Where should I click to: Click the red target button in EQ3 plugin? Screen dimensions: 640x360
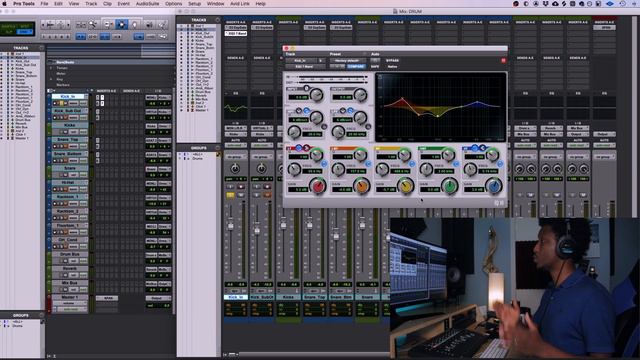click(503, 60)
